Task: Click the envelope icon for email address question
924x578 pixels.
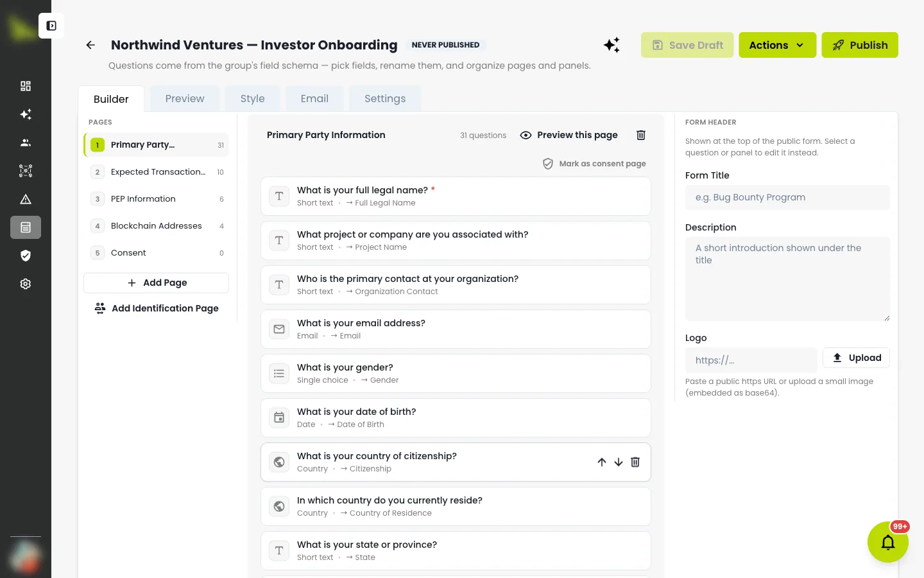Action: point(279,329)
